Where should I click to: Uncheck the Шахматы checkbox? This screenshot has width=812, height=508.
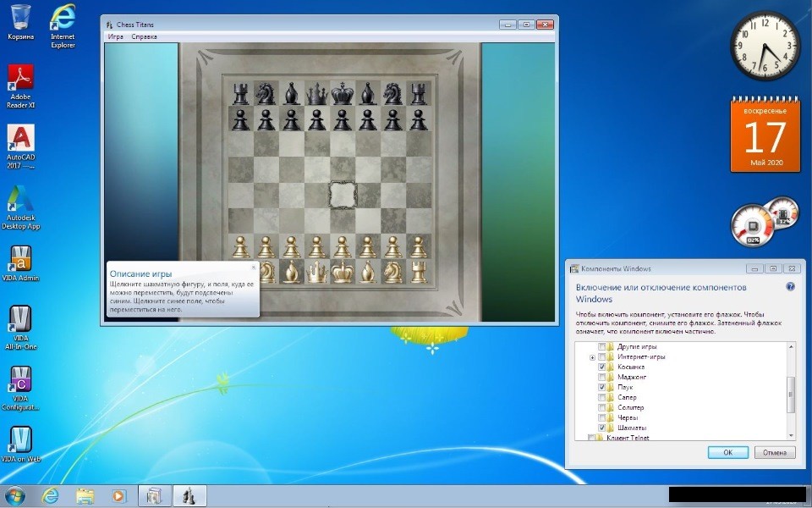(x=601, y=428)
